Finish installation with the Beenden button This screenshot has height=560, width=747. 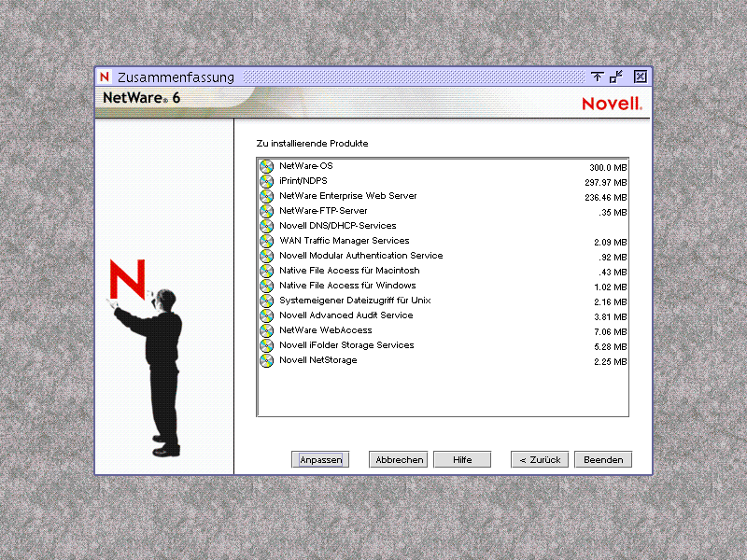(x=603, y=459)
